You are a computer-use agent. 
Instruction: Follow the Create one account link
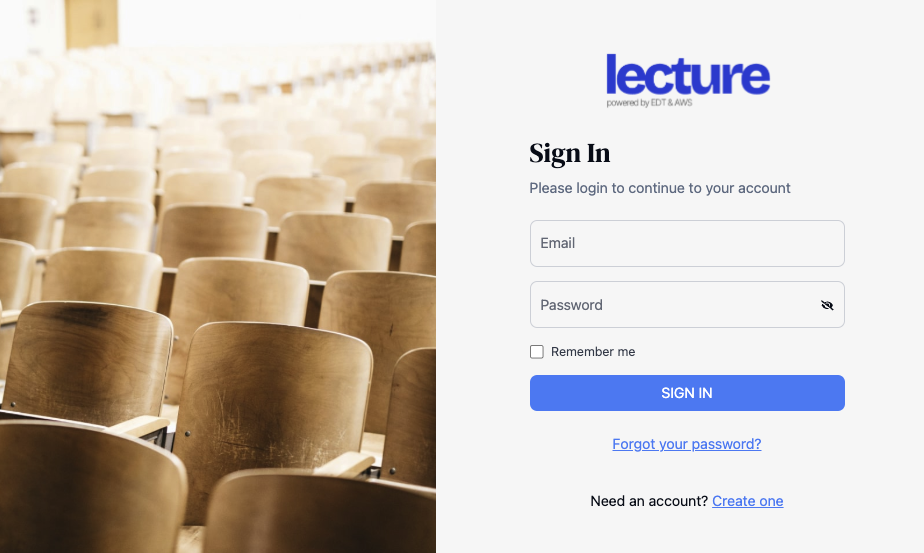click(747, 501)
